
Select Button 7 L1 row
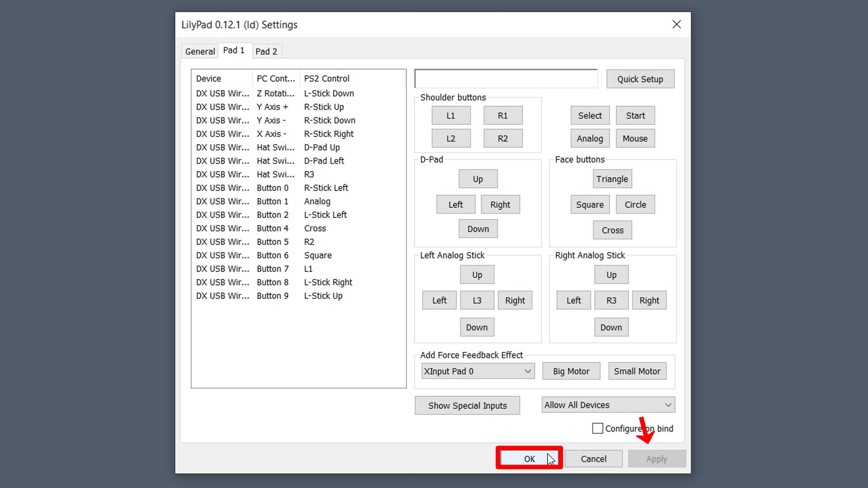298,269
